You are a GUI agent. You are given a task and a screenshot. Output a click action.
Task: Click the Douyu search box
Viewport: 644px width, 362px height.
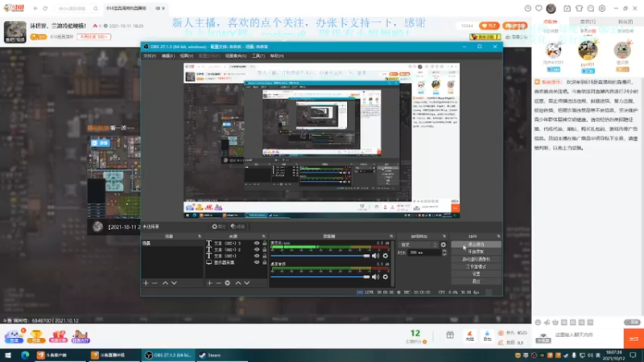pyautogui.click(x=76, y=8)
